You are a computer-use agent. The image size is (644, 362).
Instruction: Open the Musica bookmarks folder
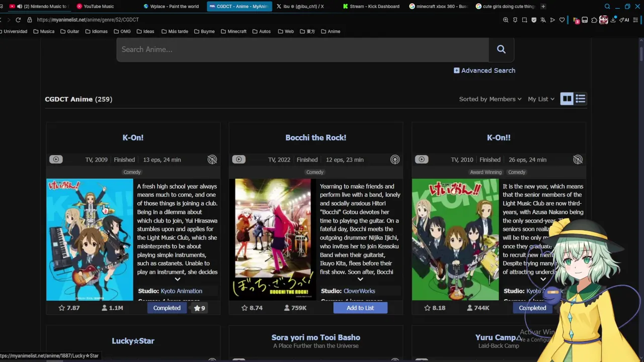click(44, 31)
